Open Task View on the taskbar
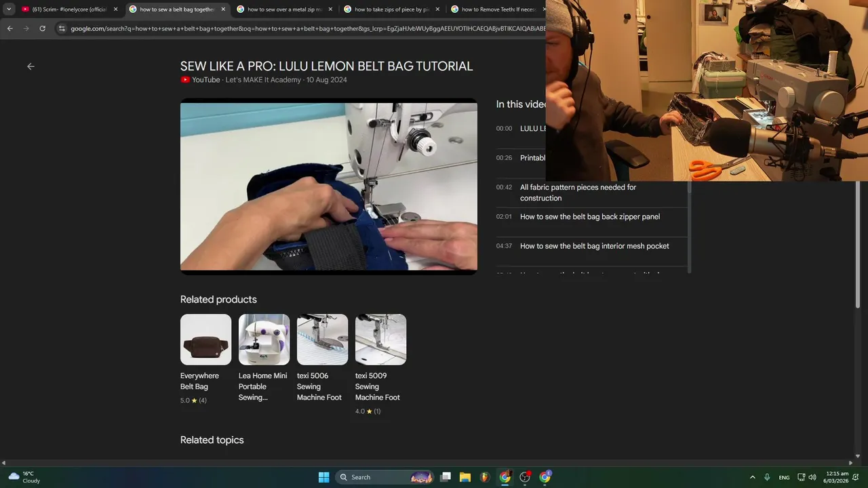Viewport: 868px width, 488px height. (446, 477)
